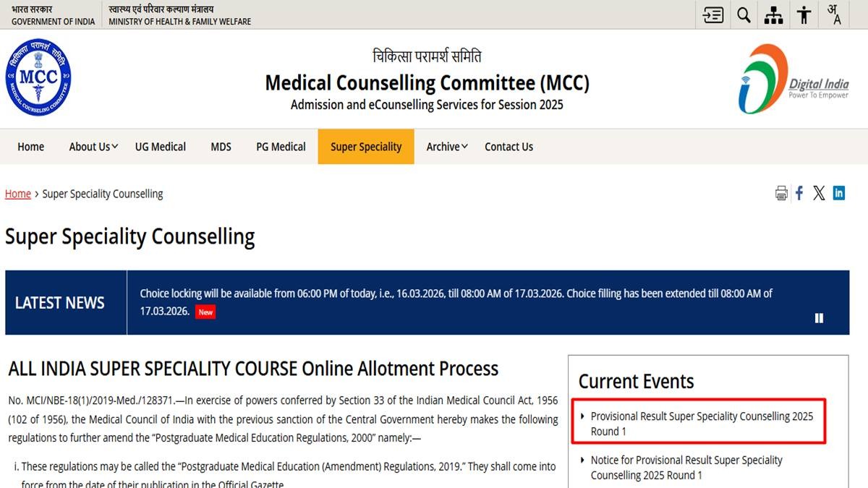
Task: Select the Super Speciality tab
Action: click(366, 147)
